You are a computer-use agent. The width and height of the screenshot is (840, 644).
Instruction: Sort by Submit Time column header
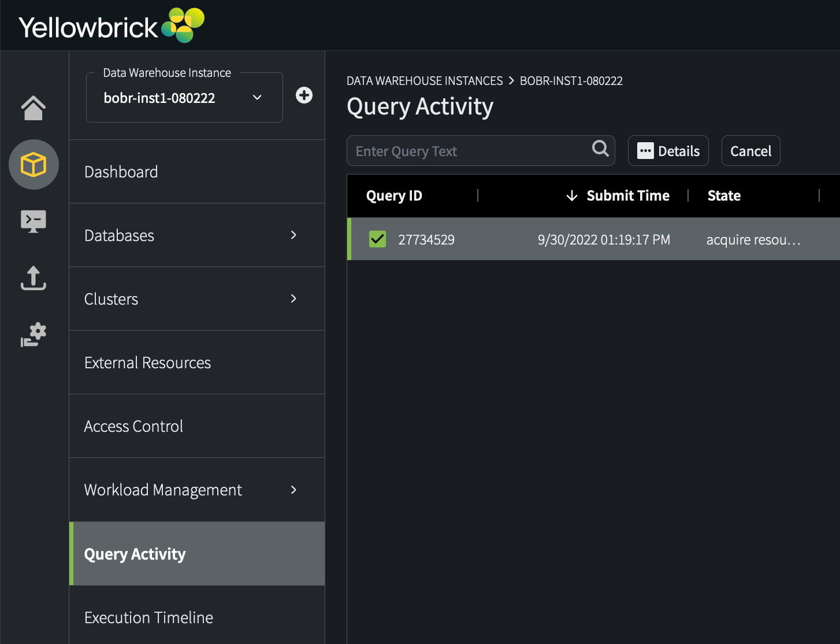pos(627,196)
